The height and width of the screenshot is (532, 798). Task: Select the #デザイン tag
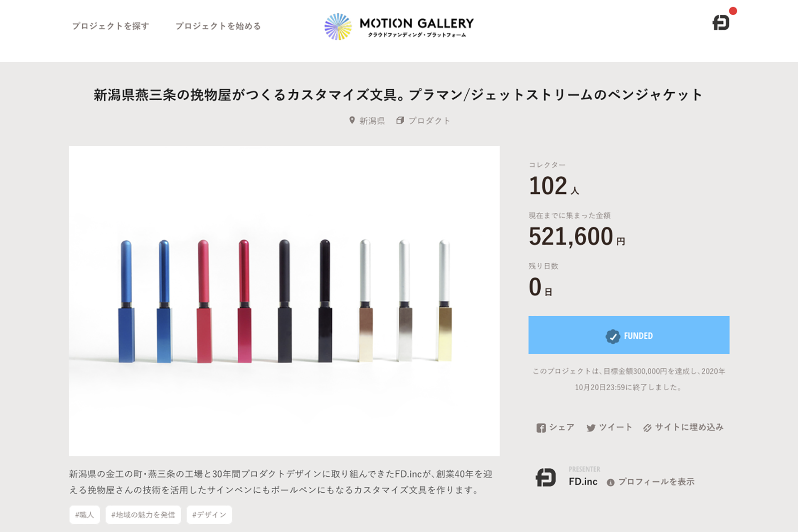click(209, 515)
